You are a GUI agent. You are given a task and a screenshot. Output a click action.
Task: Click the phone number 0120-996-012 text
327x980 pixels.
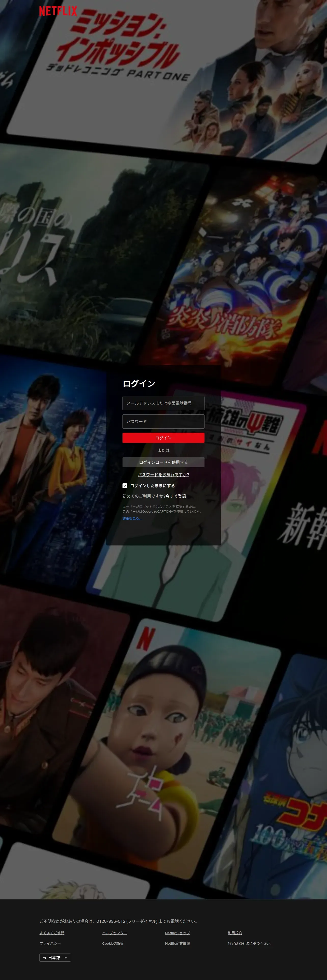click(111, 921)
